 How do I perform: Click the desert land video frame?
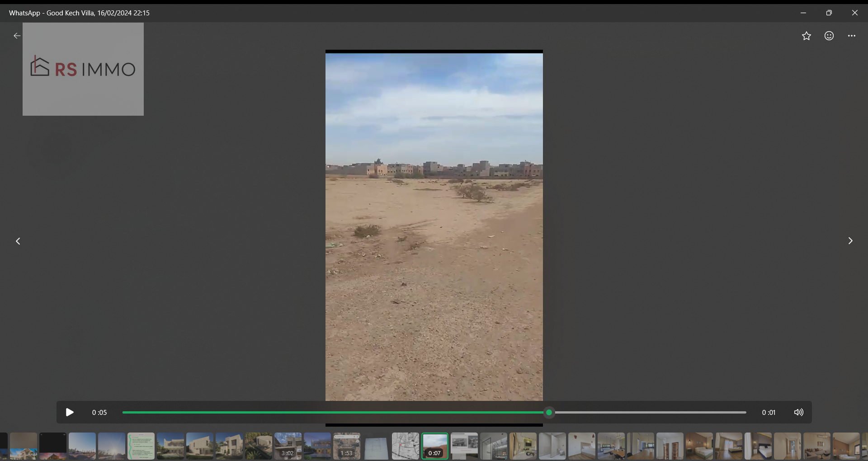[434, 227]
